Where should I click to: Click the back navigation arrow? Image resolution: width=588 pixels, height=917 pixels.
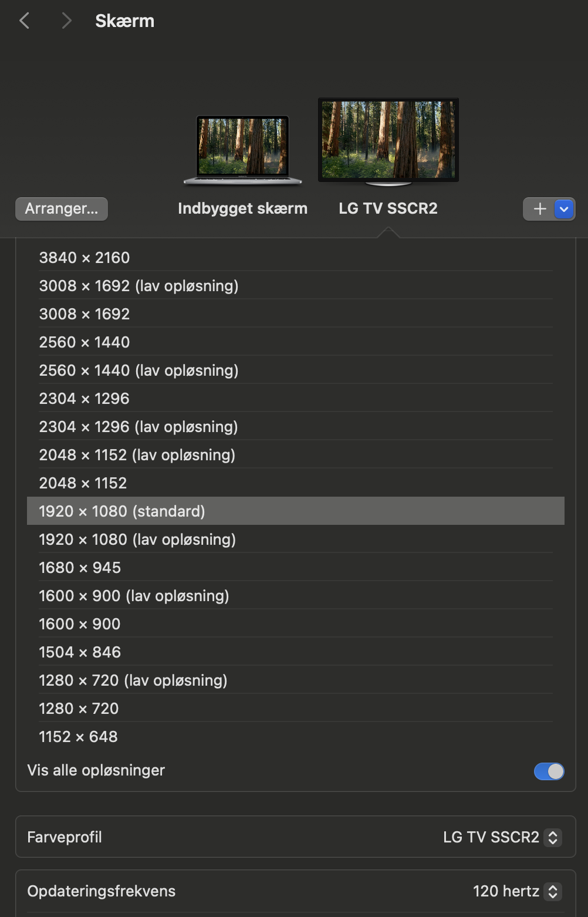(x=24, y=21)
